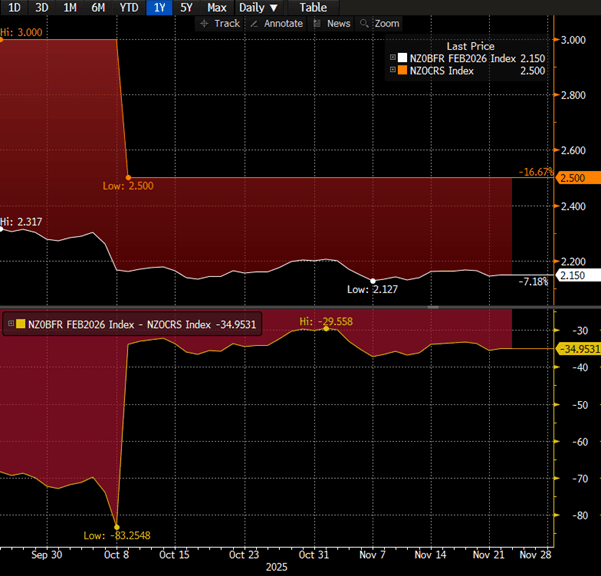Click the yellow spread series legend swatch
This screenshot has width=601, height=576.
[x=19, y=323]
